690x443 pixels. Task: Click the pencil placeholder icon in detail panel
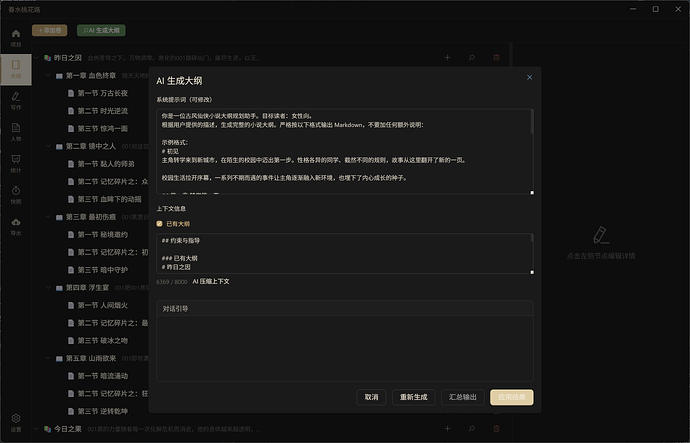601,235
